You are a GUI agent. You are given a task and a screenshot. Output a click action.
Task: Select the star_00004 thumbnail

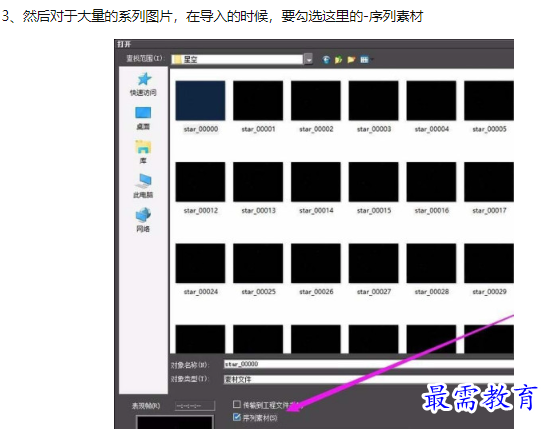(431, 100)
